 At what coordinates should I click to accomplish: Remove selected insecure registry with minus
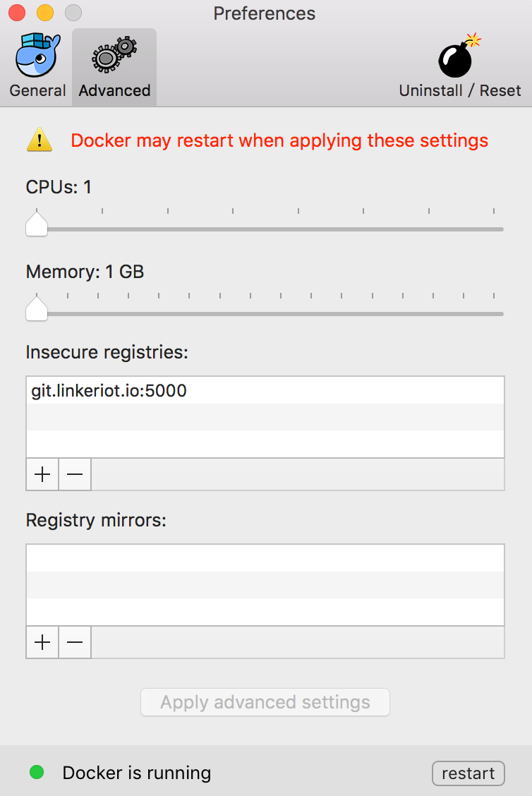(x=75, y=474)
